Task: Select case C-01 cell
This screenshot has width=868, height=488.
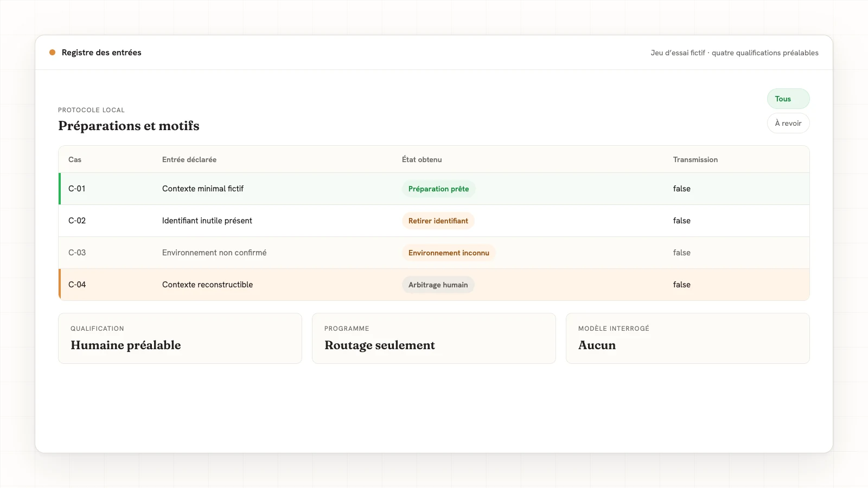Action: point(77,189)
